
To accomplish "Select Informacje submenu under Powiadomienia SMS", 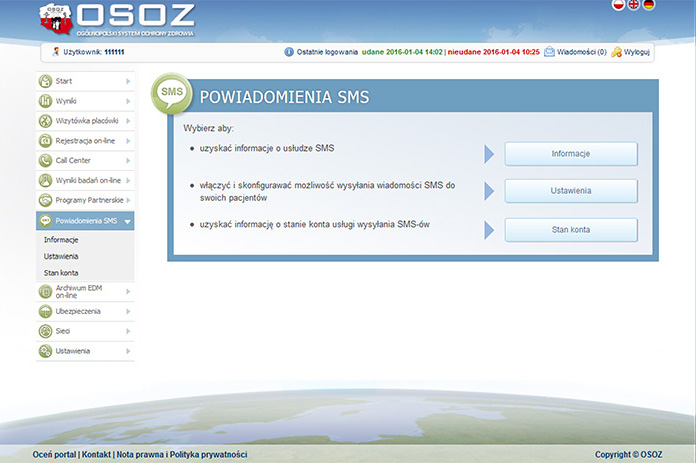I will tap(61, 240).
